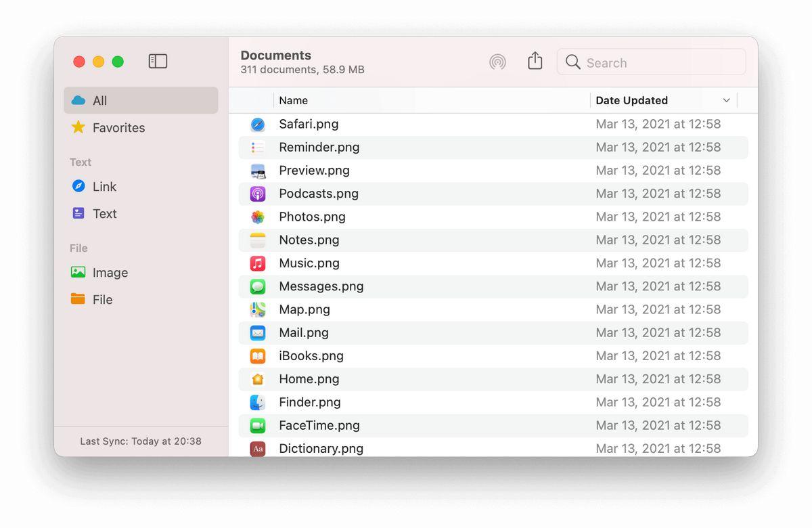
Task: Sort by Date Updated column chevron
Action: [x=726, y=101]
